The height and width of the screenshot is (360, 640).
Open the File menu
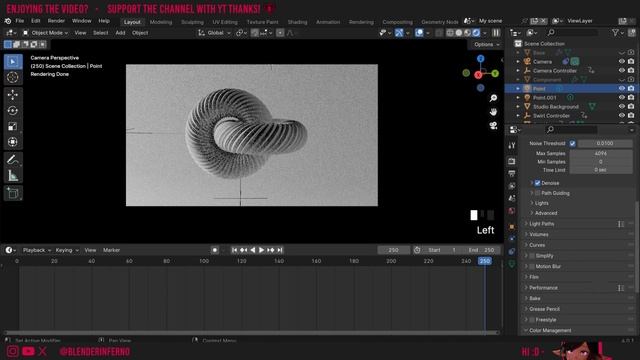[20, 21]
